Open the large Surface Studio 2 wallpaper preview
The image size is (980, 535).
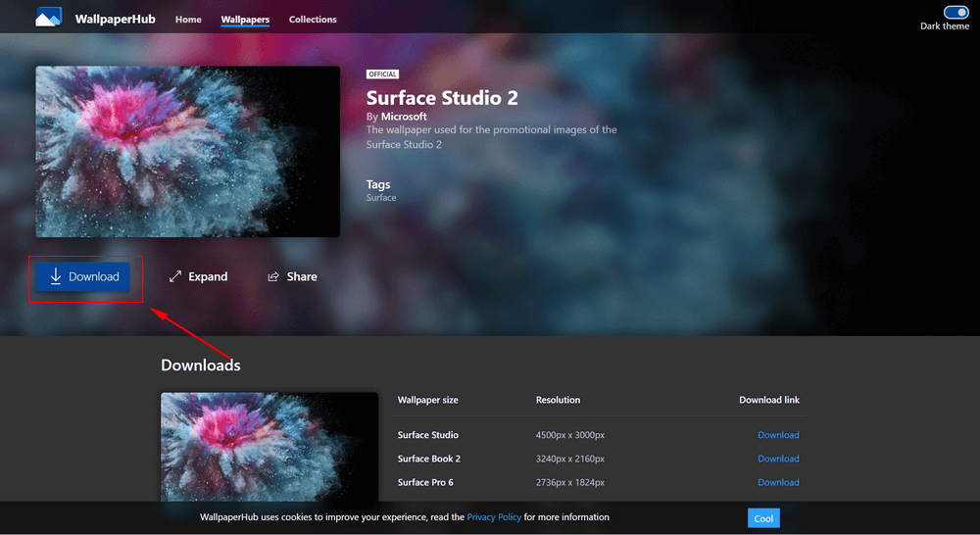(x=187, y=151)
